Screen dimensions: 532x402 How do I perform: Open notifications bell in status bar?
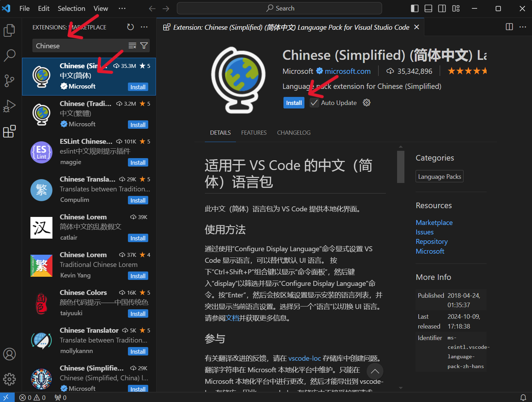523,397
